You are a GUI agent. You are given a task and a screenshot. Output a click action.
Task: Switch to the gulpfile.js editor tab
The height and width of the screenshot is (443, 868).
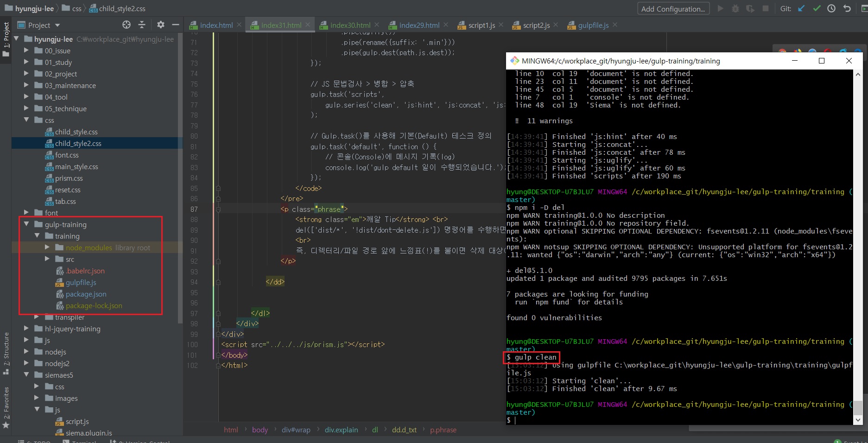coord(593,25)
